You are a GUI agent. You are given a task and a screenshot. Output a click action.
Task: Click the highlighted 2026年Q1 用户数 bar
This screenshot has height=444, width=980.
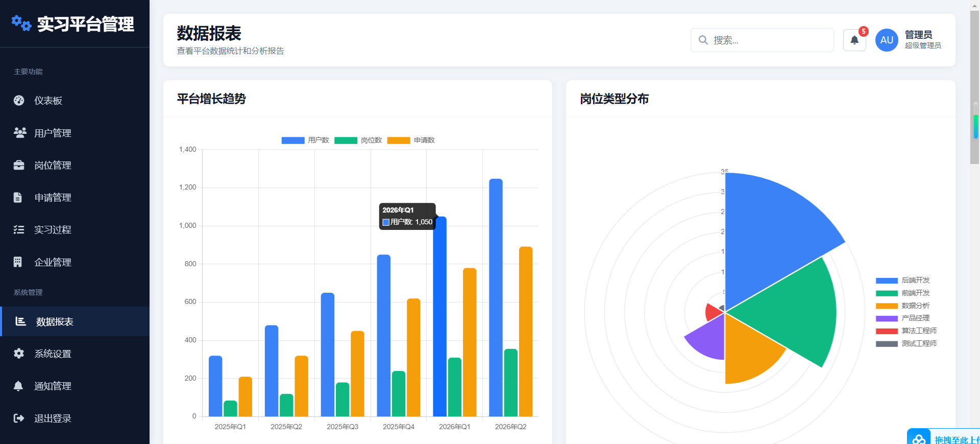tap(439, 316)
